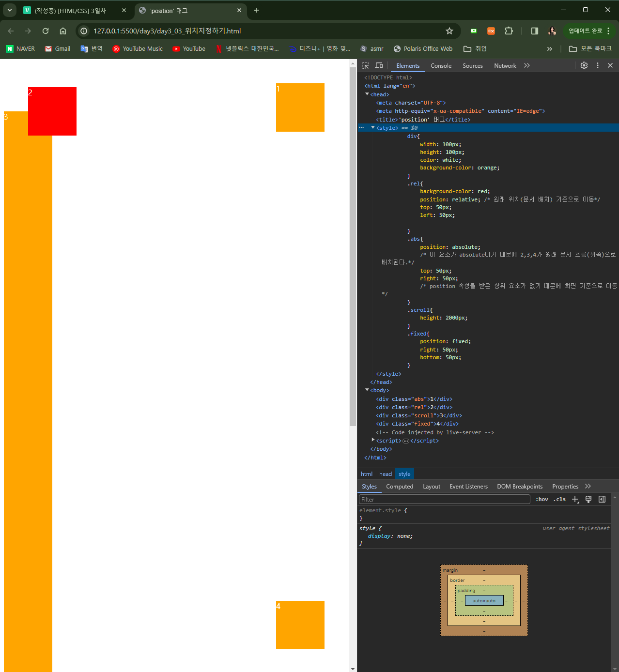Select html in the breadcrumb bar

click(367, 474)
